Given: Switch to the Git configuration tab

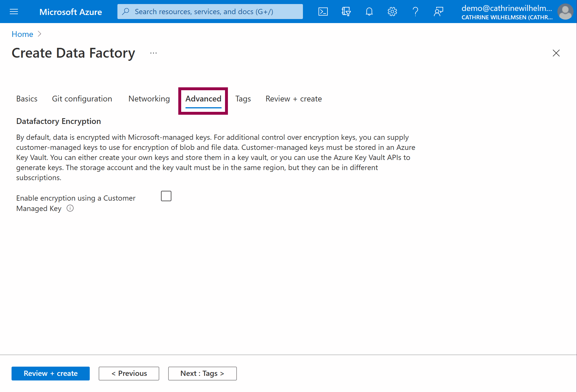Looking at the screenshot, I should [82, 99].
